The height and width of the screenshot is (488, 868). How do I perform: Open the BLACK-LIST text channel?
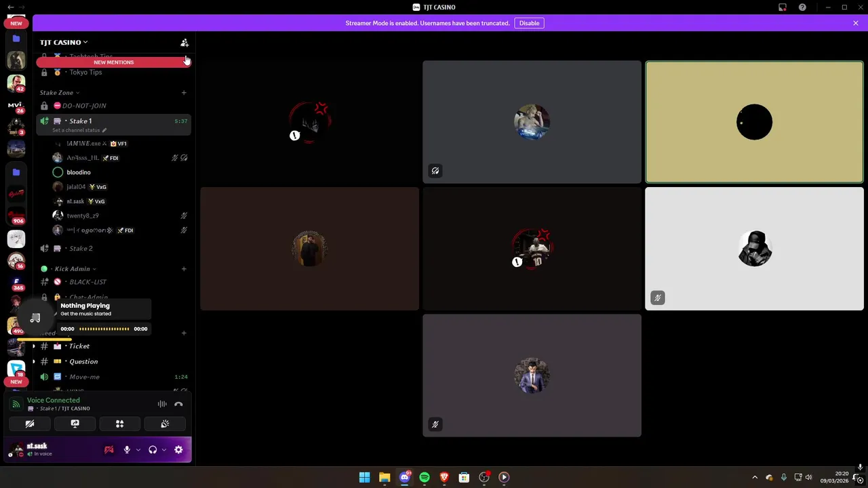click(x=113, y=282)
